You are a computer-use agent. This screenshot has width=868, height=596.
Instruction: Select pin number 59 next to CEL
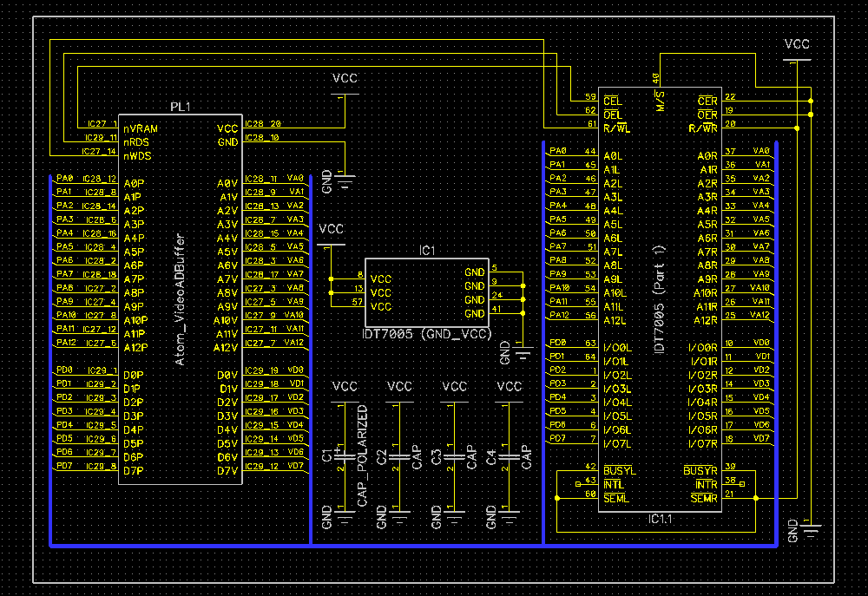pyautogui.click(x=590, y=97)
